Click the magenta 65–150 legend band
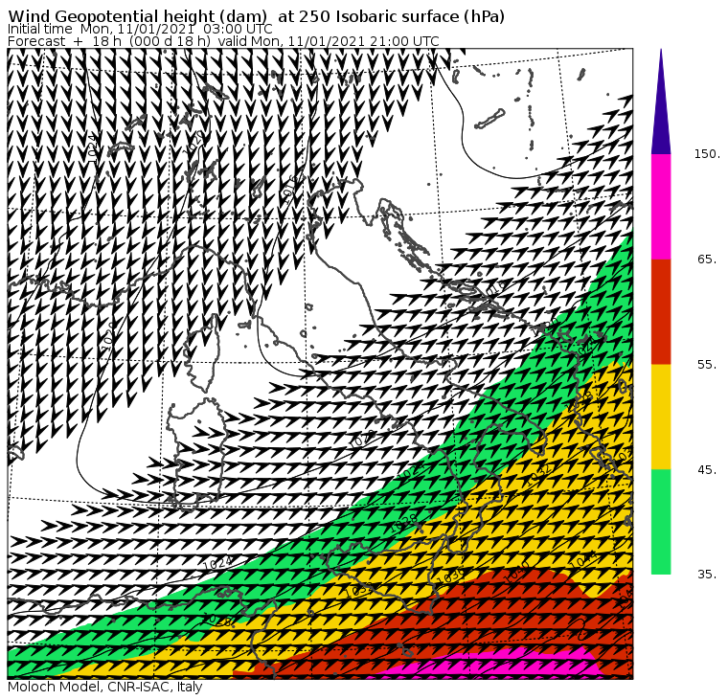 coord(661,207)
